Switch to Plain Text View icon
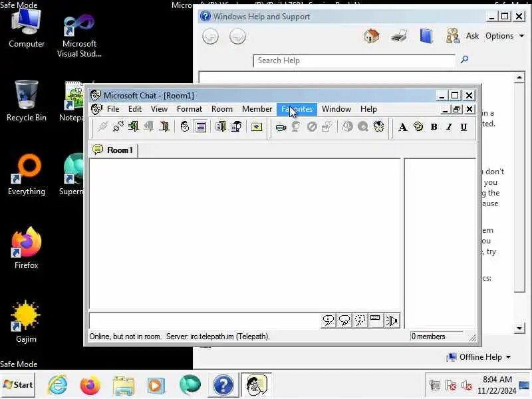The width and height of the screenshot is (532, 399). (x=201, y=127)
